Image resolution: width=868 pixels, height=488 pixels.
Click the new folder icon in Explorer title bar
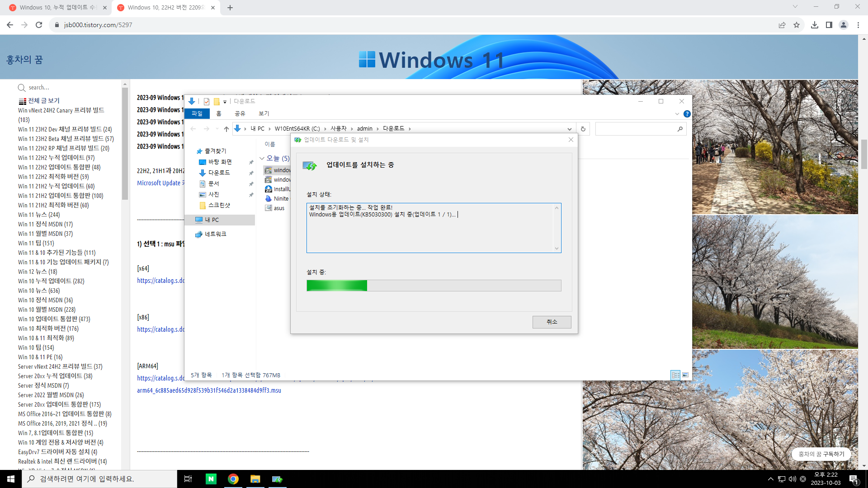click(217, 101)
